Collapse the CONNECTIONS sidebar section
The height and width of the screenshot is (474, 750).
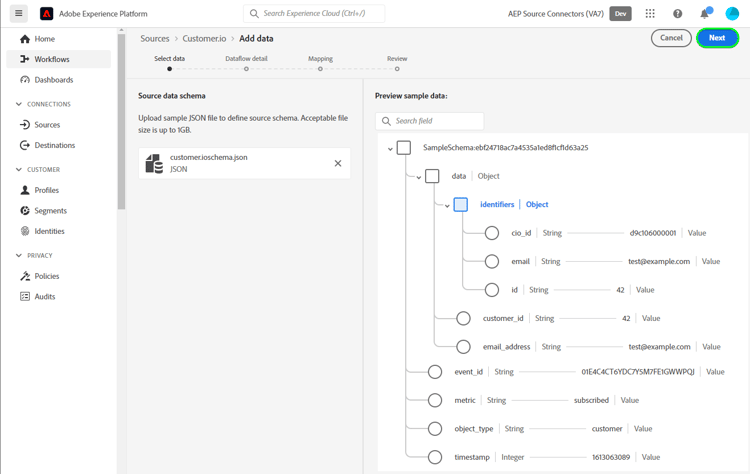coord(19,104)
